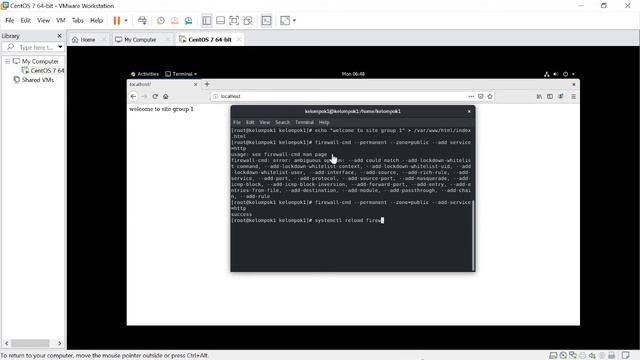Open Snapshot Manager icon in VMware toolbar
This screenshot has height=360, width=640.
point(188,20)
